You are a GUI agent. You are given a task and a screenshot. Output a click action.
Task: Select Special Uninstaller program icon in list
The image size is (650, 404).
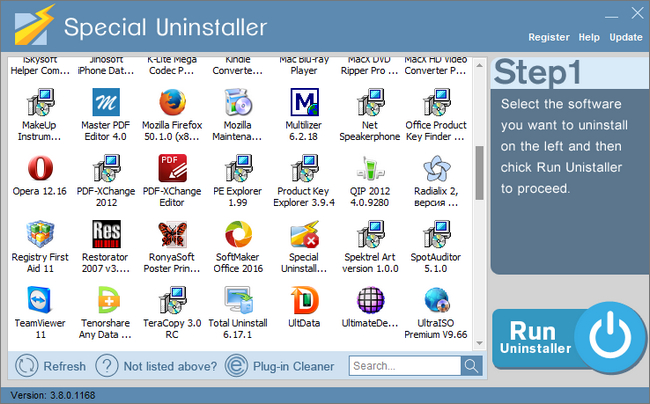[x=304, y=234]
